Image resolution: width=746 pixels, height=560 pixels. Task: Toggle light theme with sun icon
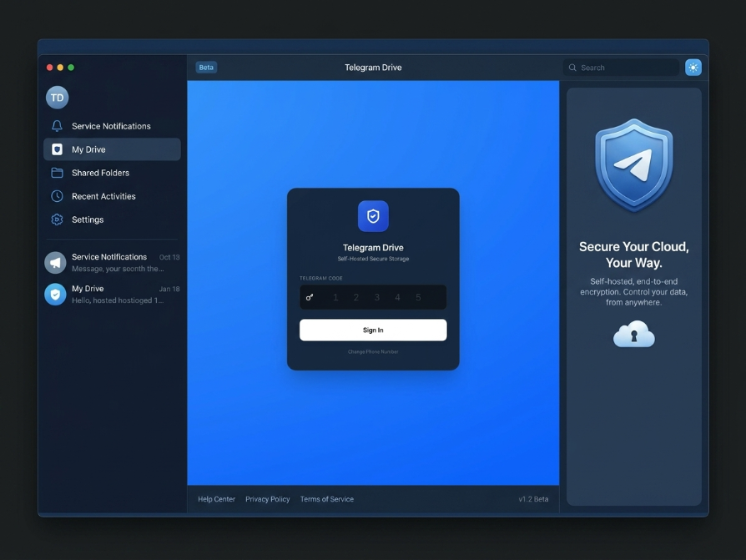pyautogui.click(x=693, y=68)
